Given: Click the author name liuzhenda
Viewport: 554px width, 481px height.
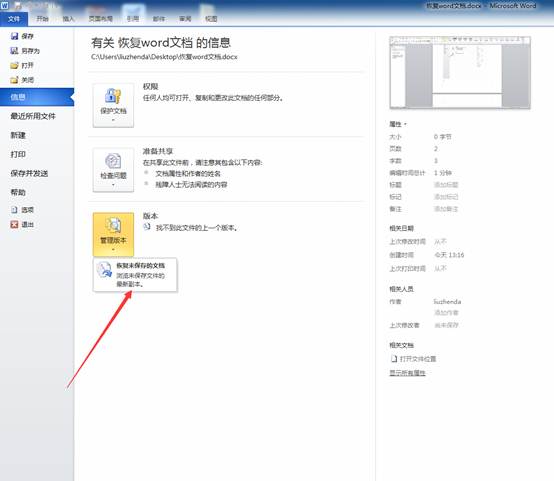Looking at the screenshot, I should 447,302.
